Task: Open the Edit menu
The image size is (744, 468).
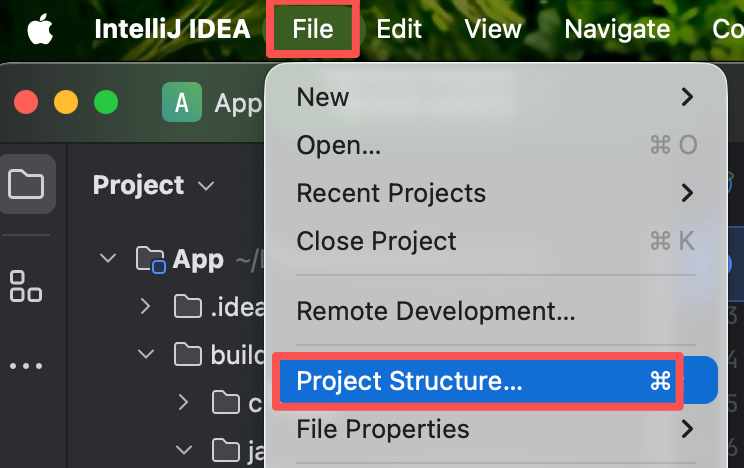Action: point(398,29)
